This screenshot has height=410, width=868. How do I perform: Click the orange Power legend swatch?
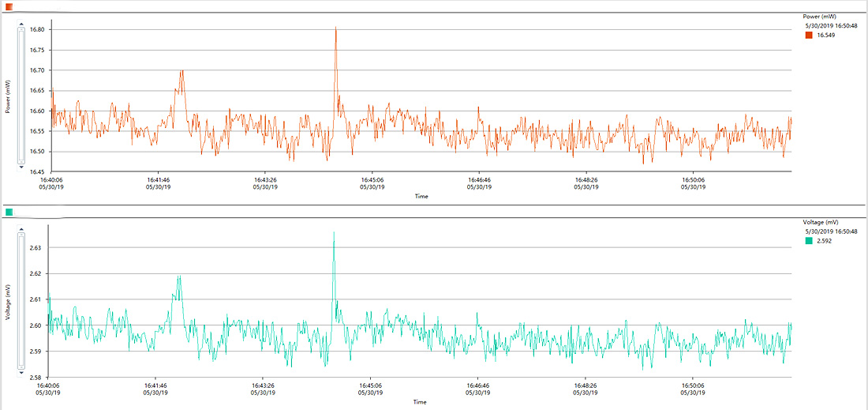[x=810, y=36]
